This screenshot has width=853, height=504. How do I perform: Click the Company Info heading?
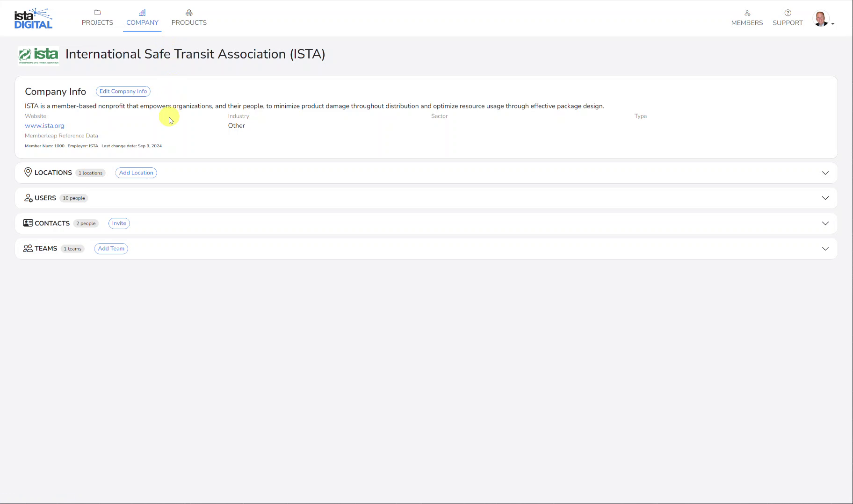click(56, 92)
